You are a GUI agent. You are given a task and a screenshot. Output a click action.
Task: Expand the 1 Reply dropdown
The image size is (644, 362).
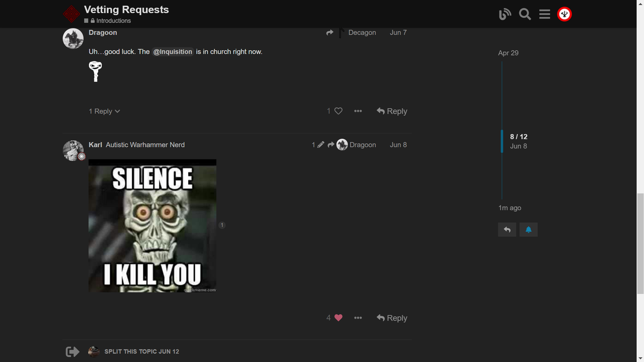pos(104,111)
